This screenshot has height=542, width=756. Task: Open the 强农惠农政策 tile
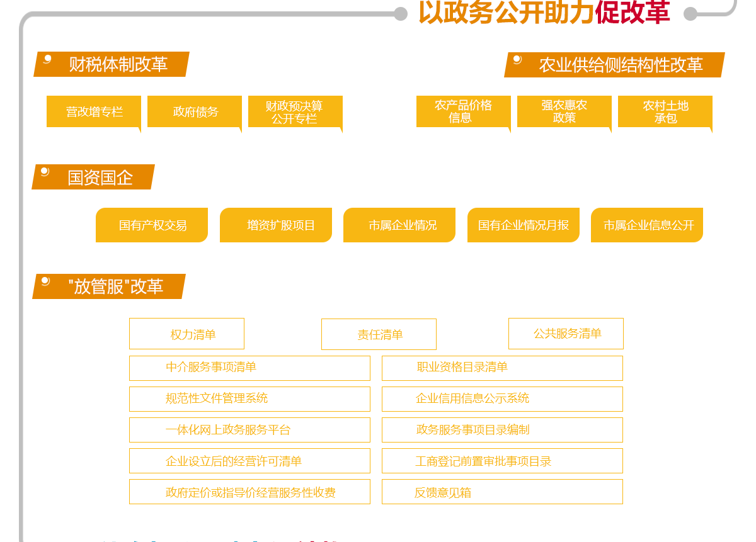[x=564, y=111]
